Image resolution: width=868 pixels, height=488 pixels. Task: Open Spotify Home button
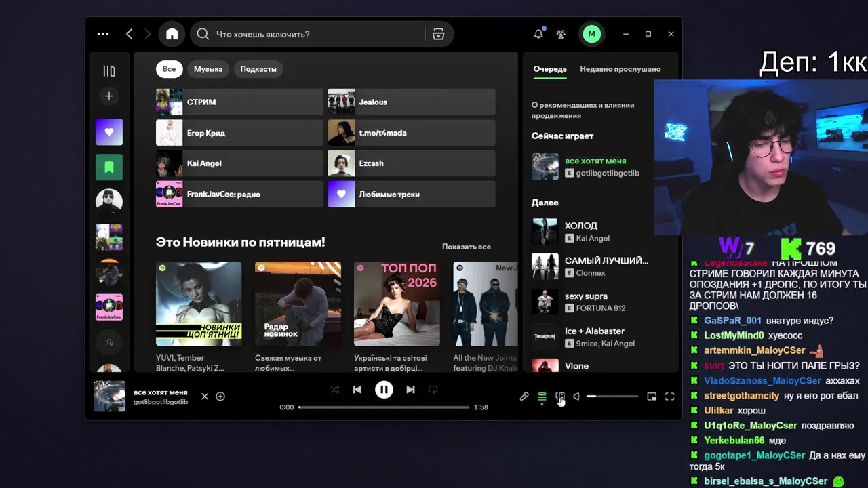point(172,34)
